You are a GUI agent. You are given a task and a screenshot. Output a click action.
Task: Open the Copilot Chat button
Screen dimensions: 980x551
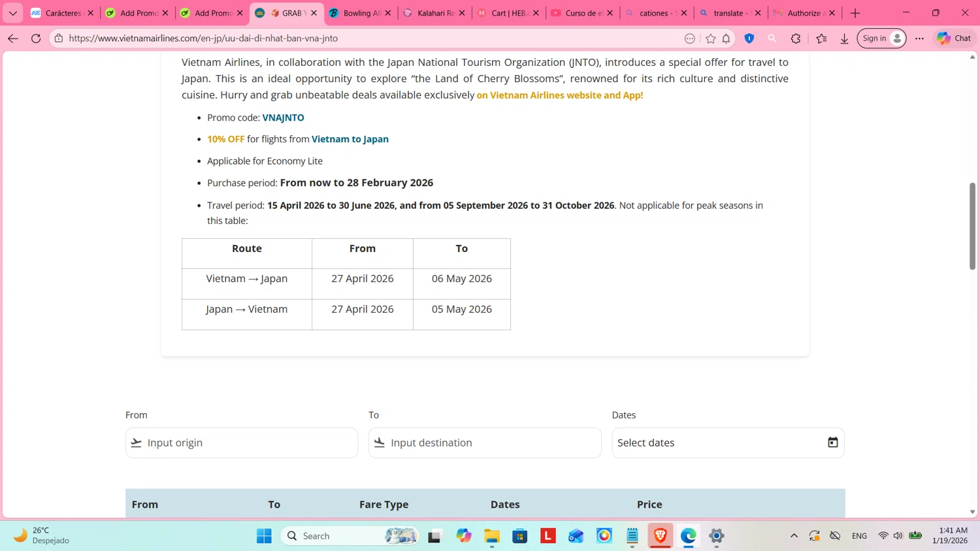click(x=954, y=39)
